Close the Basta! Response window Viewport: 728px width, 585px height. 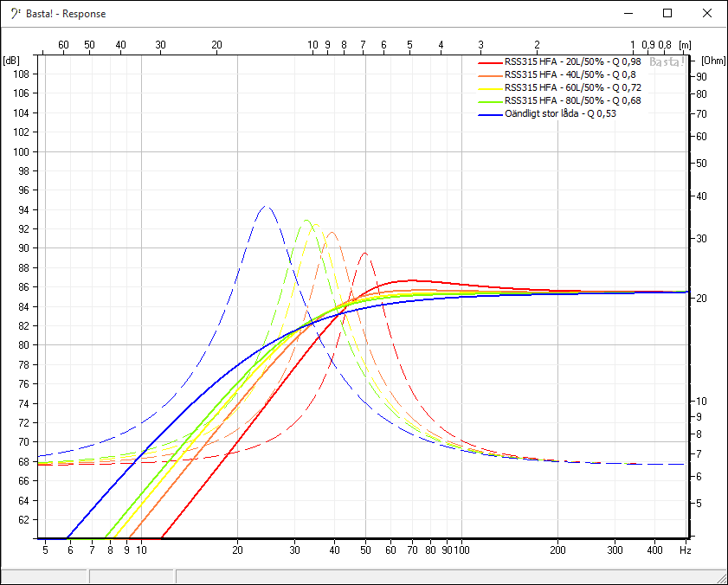click(709, 14)
